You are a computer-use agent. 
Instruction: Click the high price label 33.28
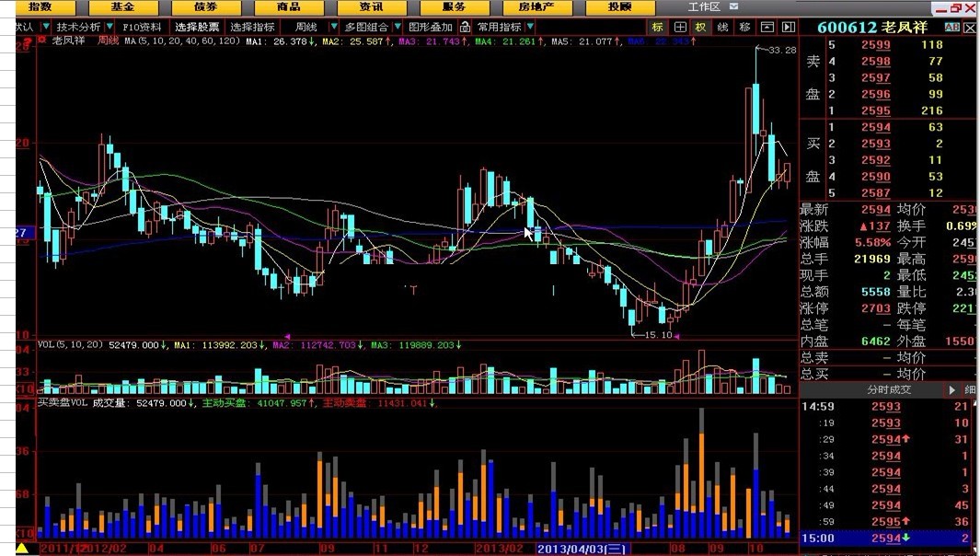pyautogui.click(x=782, y=50)
